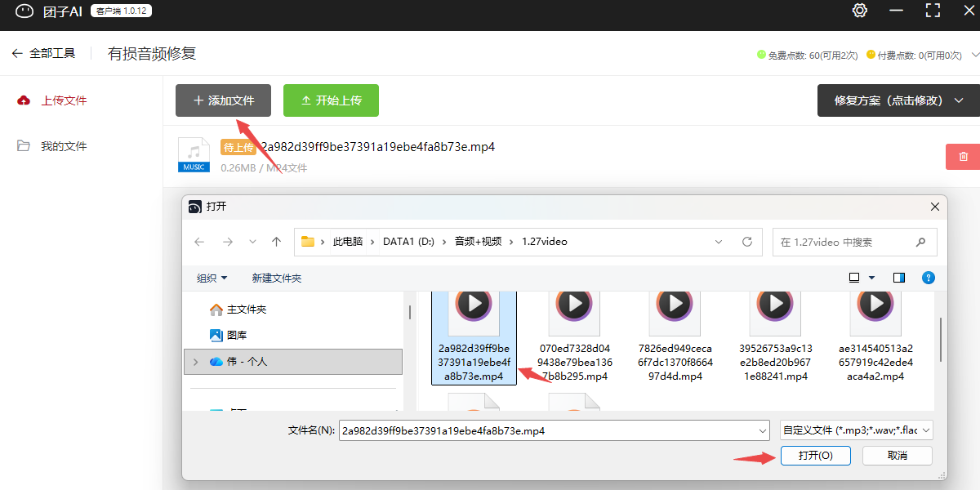Toggle fullscreen mode icon in title bar
This screenshot has width=980, height=490.
933,11
